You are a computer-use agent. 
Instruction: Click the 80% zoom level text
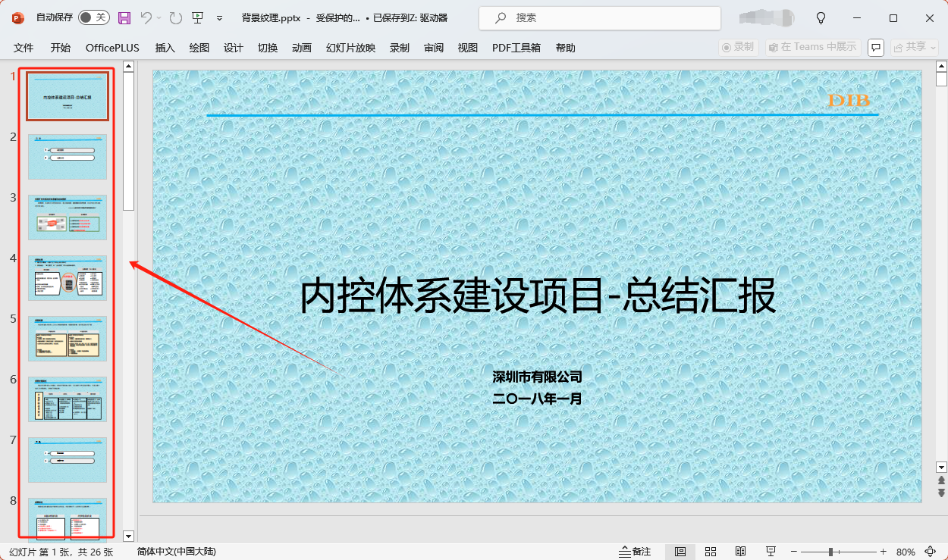906,552
